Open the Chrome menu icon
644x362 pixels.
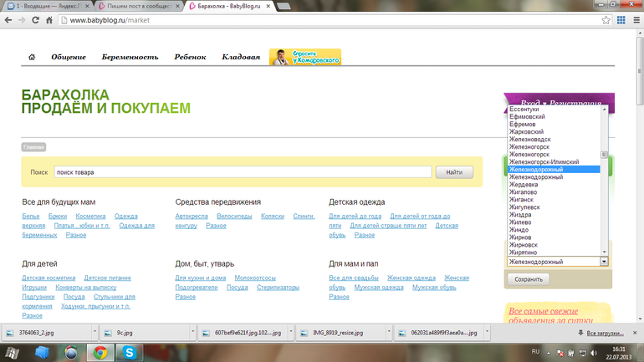coord(634,20)
